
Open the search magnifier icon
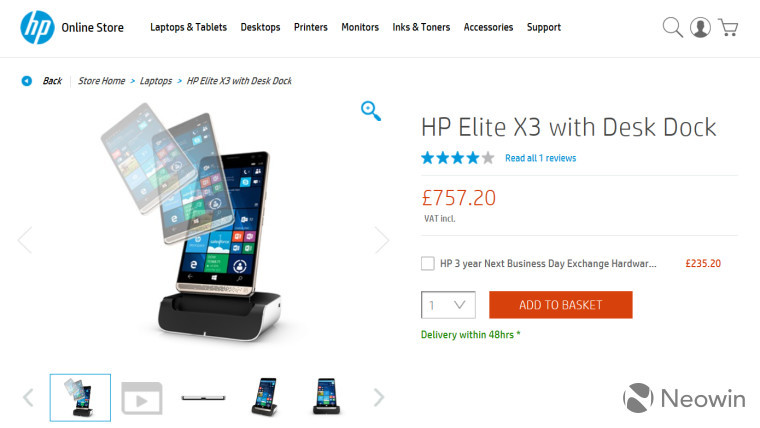(672, 28)
